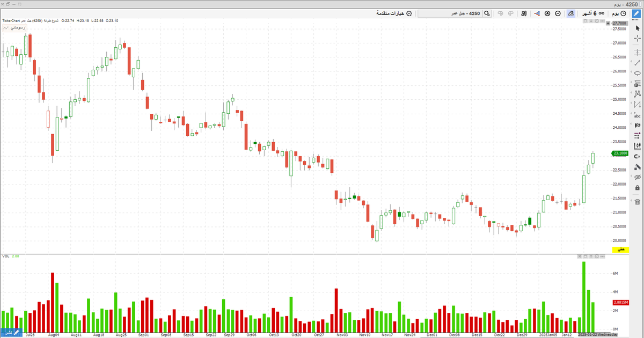Click the undo arrow button
644x338 pixels.
pyautogui.click(x=500, y=13)
